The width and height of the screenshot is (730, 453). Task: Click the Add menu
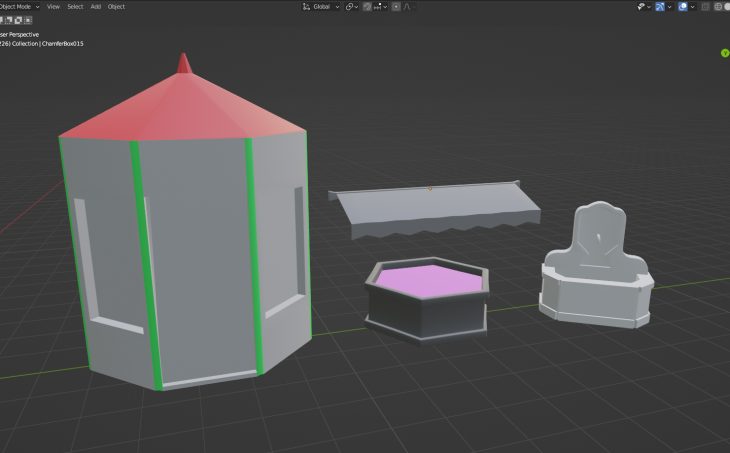click(96, 6)
